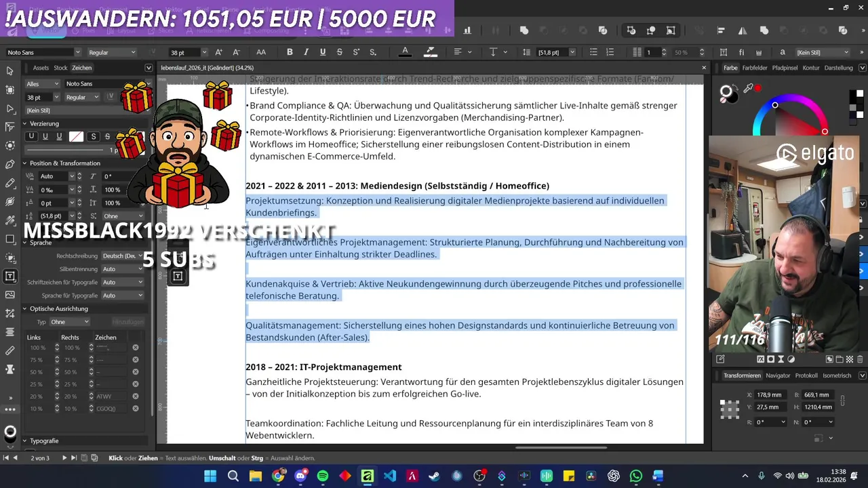Switch to the Farbfelder tab
The height and width of the screenshot is (488, 868).
pyautogui.click(x=755, y=68)
